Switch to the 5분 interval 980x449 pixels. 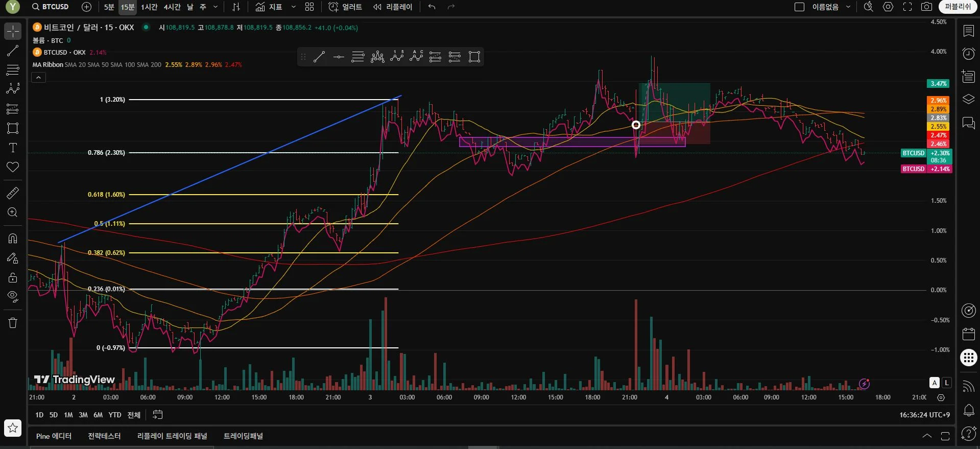(x=109, y=7)
